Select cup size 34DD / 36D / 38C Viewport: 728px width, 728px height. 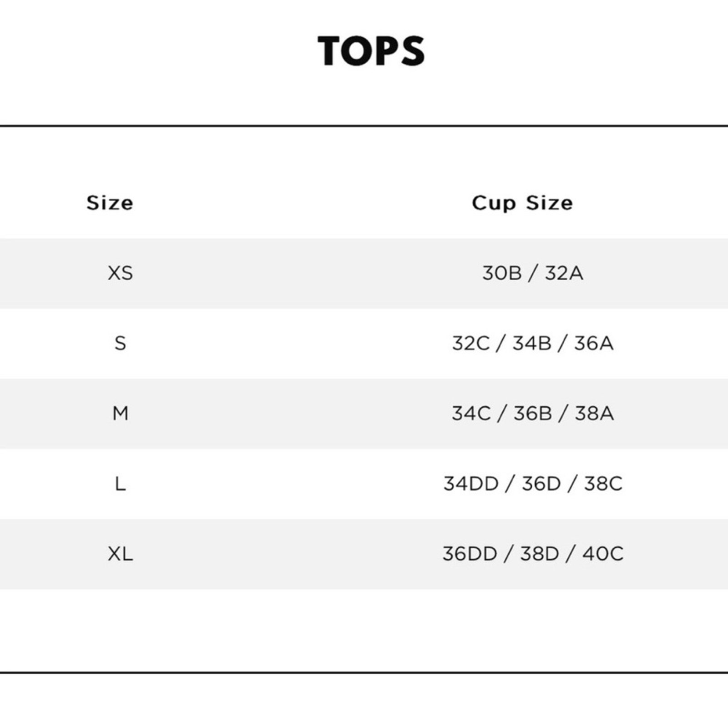[x=533, y=484]
